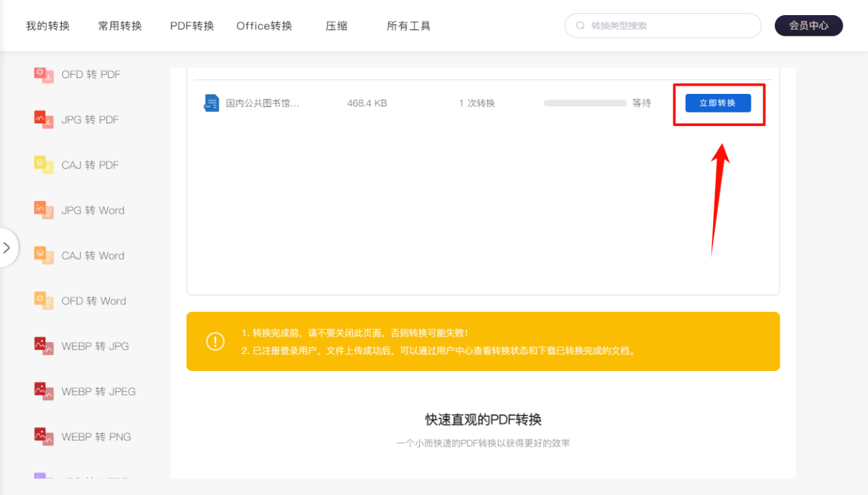Image resolution: width=868 pixels, height=495 pixels.
Task: Click the conversion progress bar
Action: coord(585,104)
